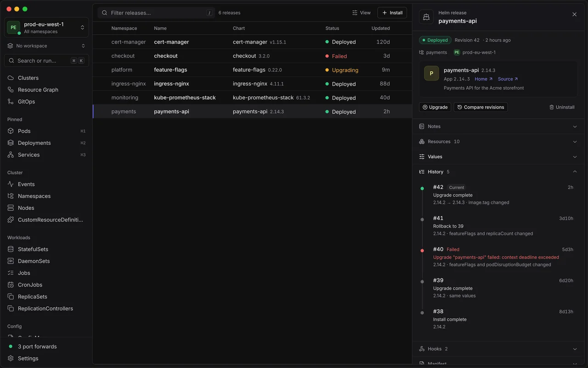Collapse the History section
The image size is (588, 368).
498,172
